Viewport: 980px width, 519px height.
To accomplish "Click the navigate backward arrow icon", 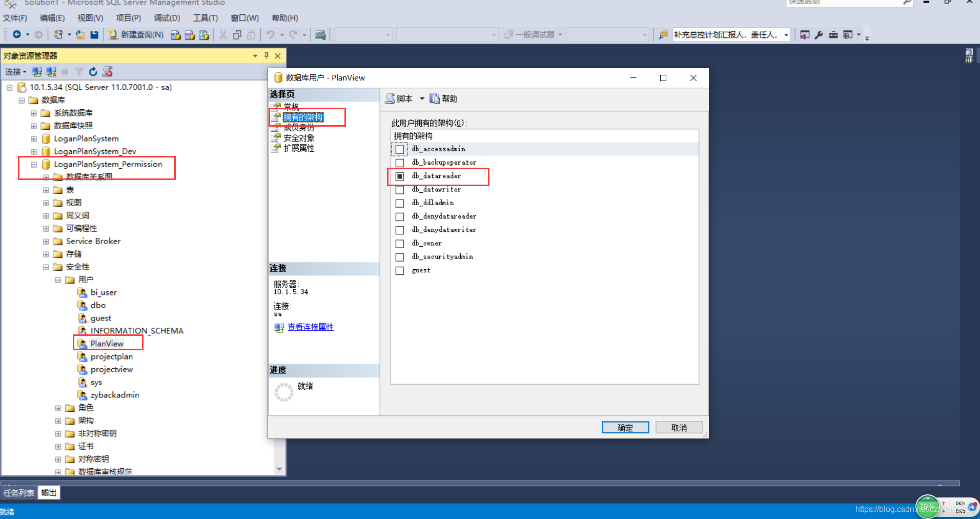I will [x=17, y=34].
